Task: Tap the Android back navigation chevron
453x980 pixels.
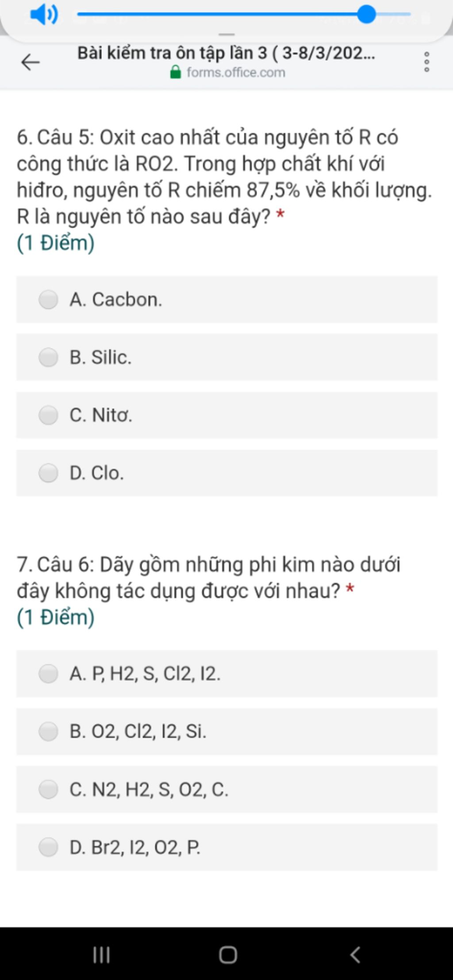Action: [x=355, y=955]
